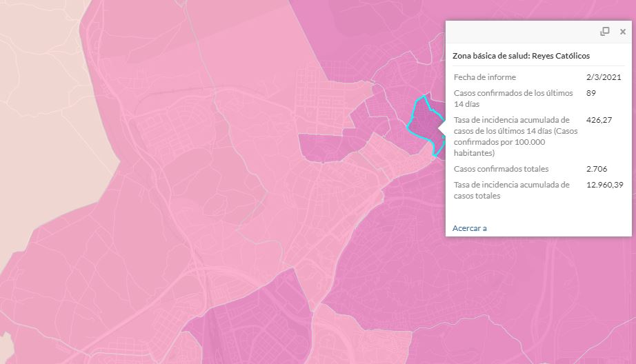Click the 14-day 'Tasa de incidencia acumulada' label
Image resolution: width=636 pixels, height=364 pixels.
tap(515, 136)
